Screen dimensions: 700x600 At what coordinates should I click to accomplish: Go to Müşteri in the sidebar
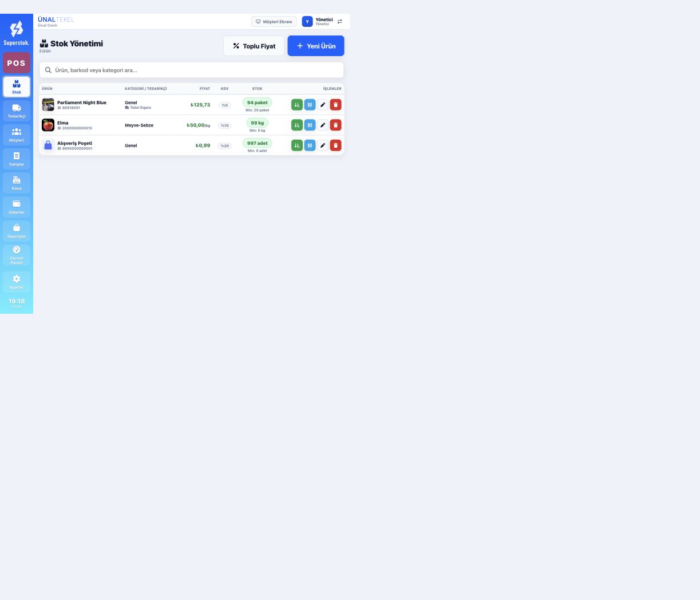coord(17,135)
